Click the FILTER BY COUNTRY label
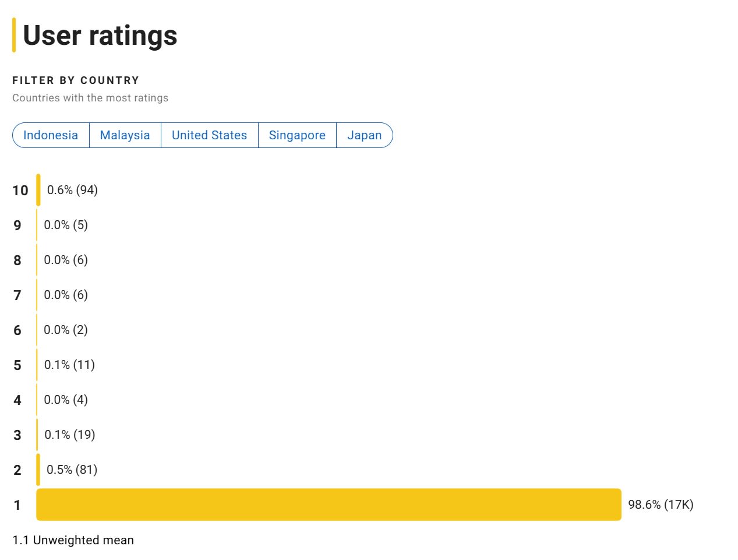Viewport: 738px width, 560px height. pos(76,80)
